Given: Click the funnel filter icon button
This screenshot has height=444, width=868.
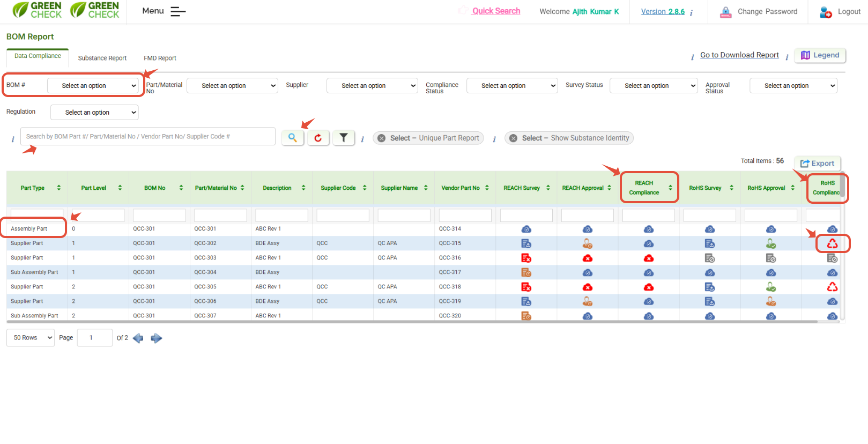Looking at the screenshot, I should [x=344, y=138].
